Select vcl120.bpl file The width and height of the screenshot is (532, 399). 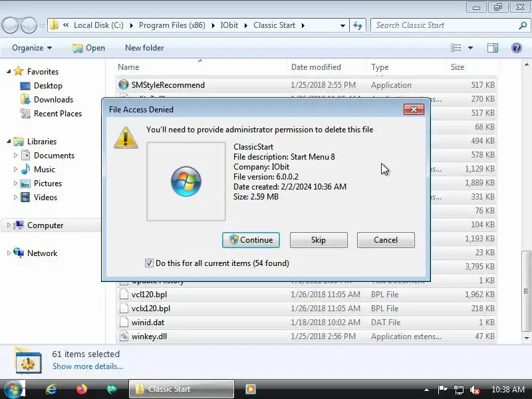[306, 295]
